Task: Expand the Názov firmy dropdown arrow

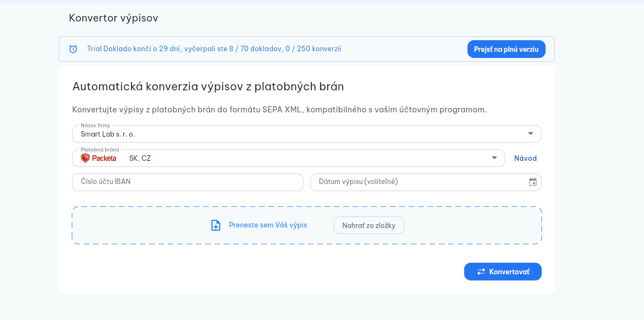Action: coord(530,134)
